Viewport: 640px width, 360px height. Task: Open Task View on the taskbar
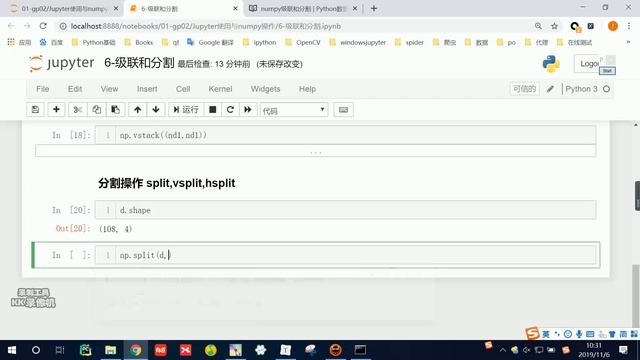pyautogui.click(x=60, y=350)
